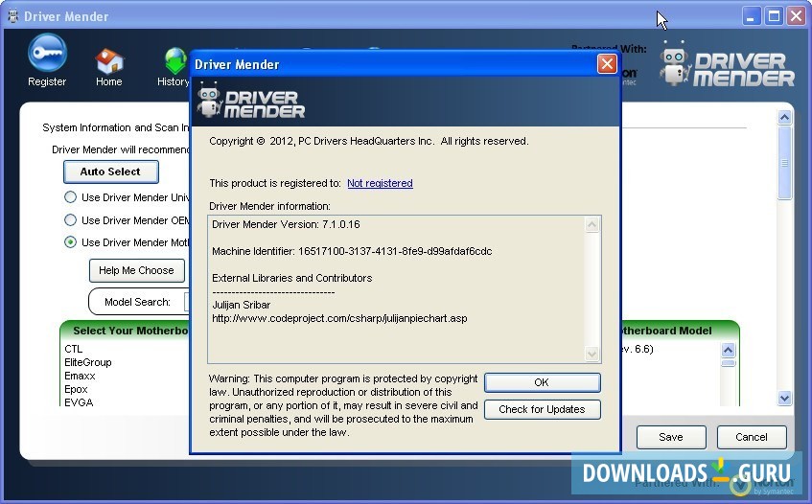Viewport: 812px width, 504px height.
Task: Click the Help Me Choose button
Action: click(137, 270)
